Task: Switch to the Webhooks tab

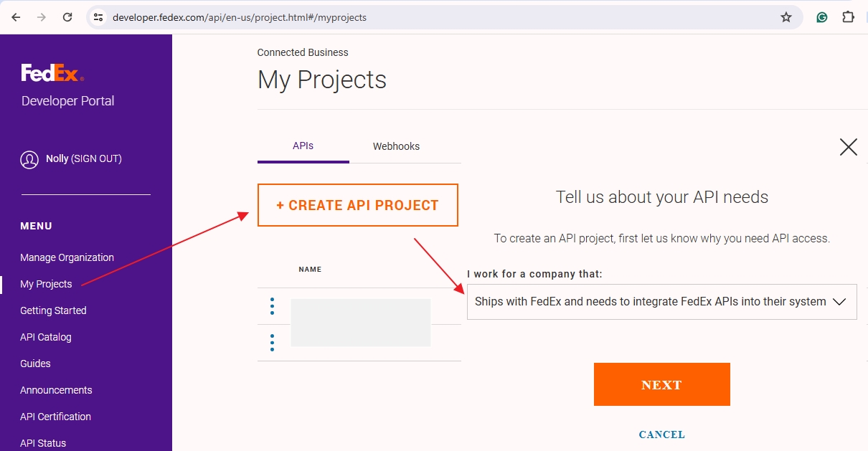Action: coord(396,146)
